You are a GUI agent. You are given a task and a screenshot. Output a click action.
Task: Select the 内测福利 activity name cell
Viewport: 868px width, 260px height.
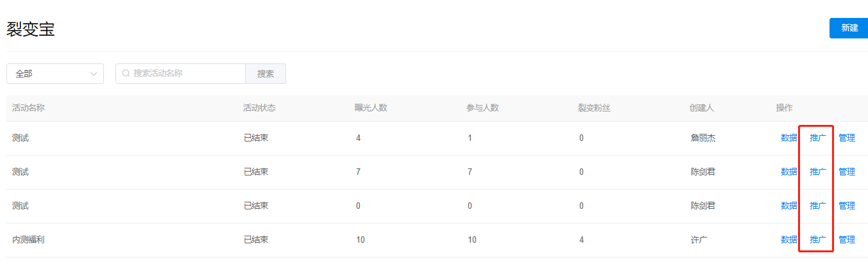(x=28, y=240)
